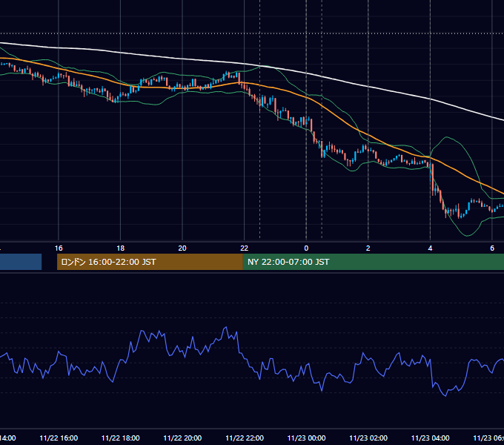504x445 pixels.
Task: Click the hour label 4 on upper time axis
Action: 430,248
